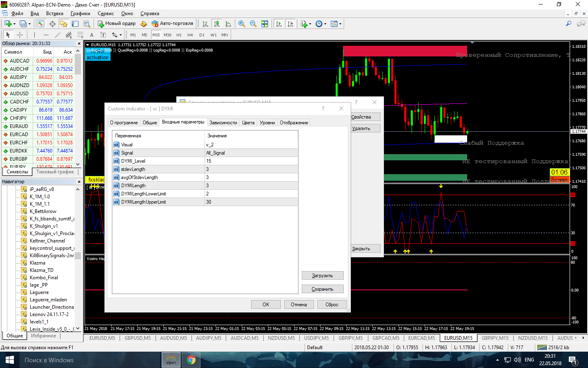Open the new chart toolbar icon
This screenshot has height=368, width=588.
[x=8, y=24]
